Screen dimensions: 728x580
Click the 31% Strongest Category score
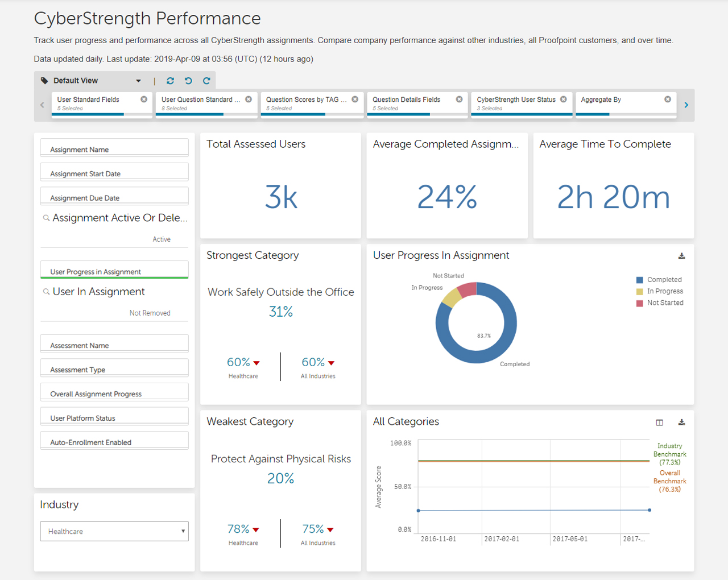tap(281, 312)
